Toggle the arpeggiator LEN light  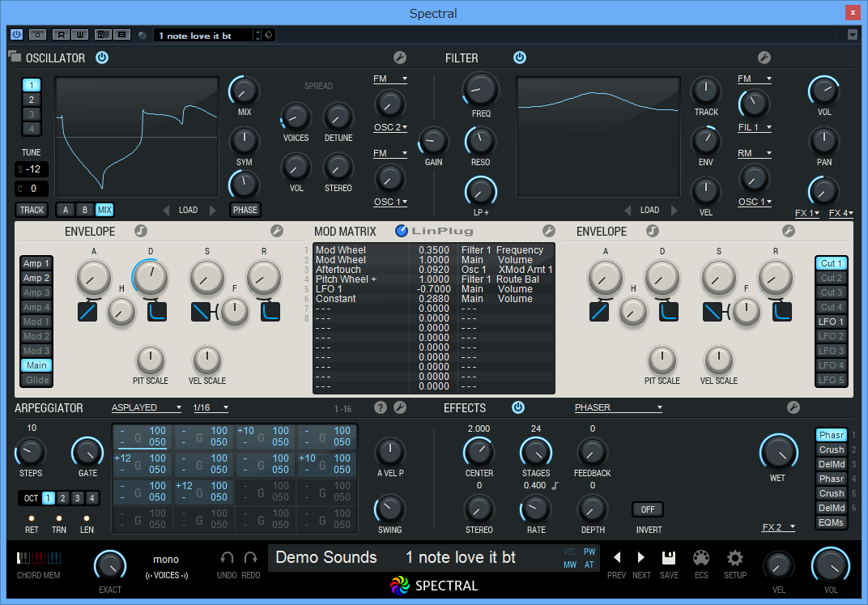[x=87, y=518]
